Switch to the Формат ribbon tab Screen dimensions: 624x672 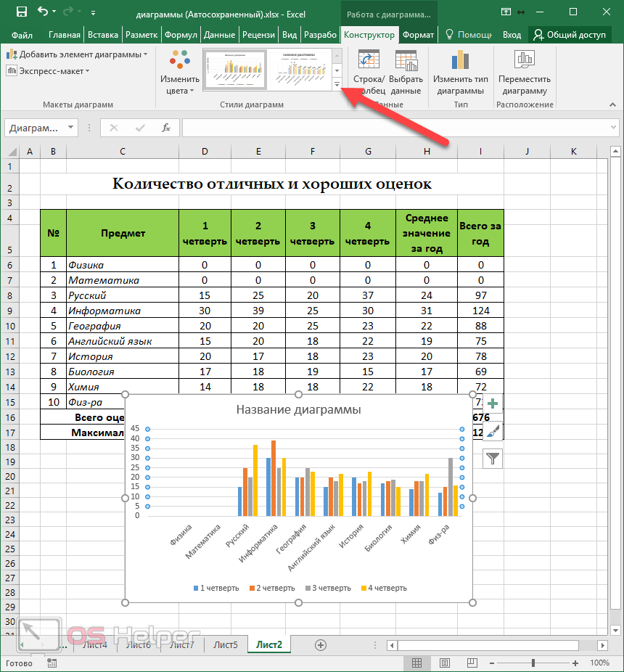tap(418, 35)
